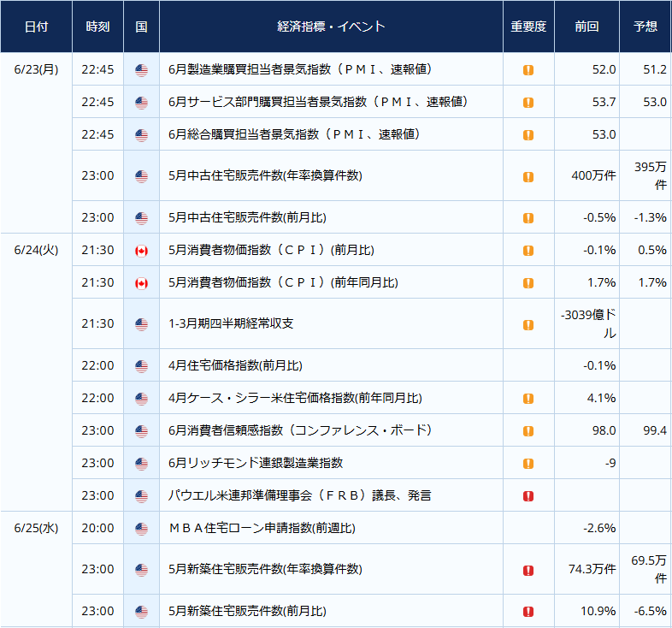Viewport: 672px width, 628px height.
Task: Click US flag beside 6月サービス部門購買担当者景気指数
Action: tap(141, 103)
